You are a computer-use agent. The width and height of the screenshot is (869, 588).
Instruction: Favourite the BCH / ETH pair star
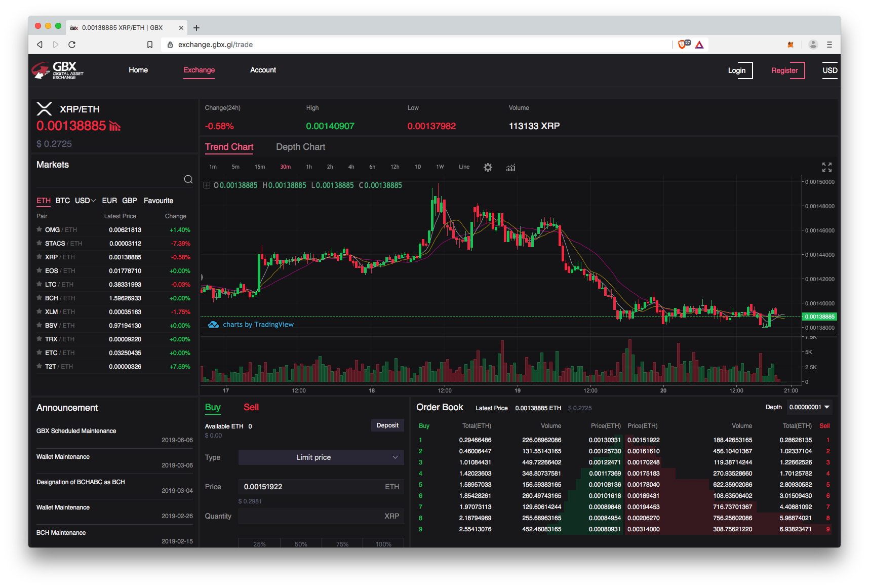coord(39,298)
